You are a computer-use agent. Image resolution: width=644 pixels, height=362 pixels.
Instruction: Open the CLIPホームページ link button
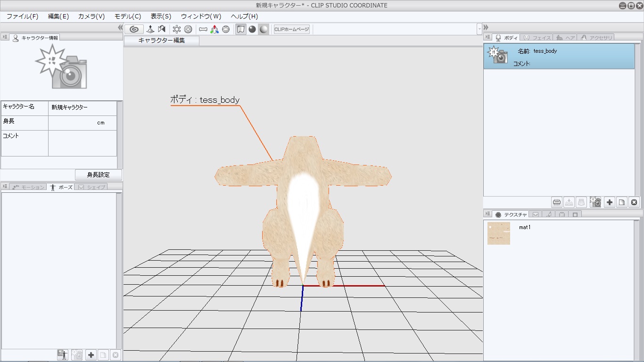click(x=292, y=29)
